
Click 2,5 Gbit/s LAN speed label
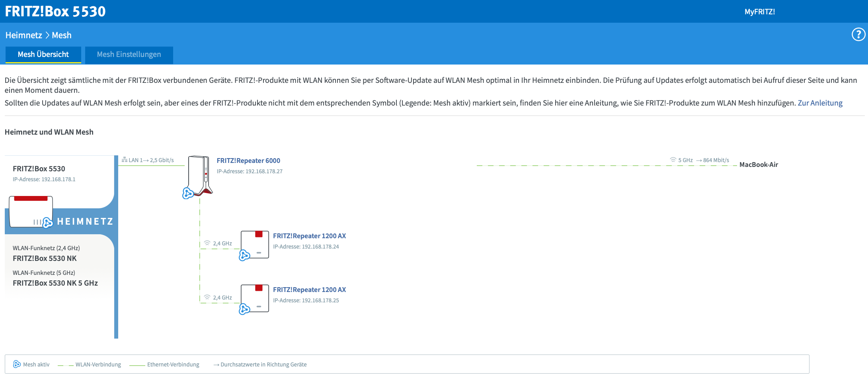pos(162,160)
